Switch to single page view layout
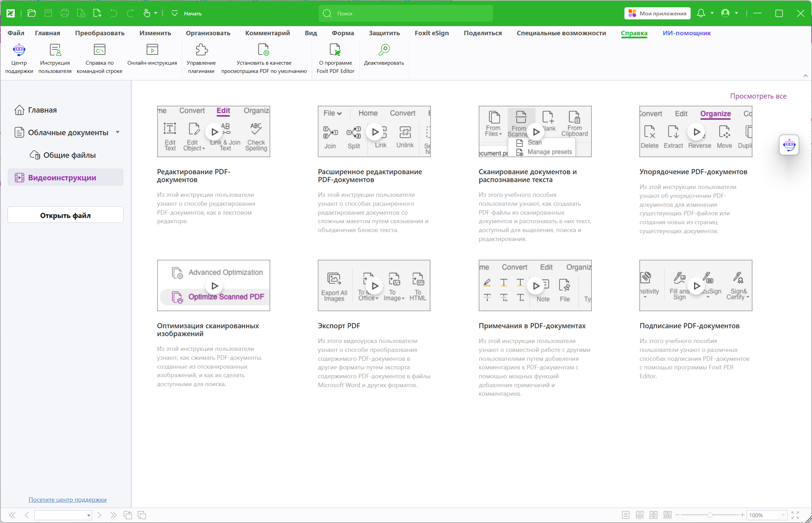Screen dimensions: 812x523 point(625,515)
